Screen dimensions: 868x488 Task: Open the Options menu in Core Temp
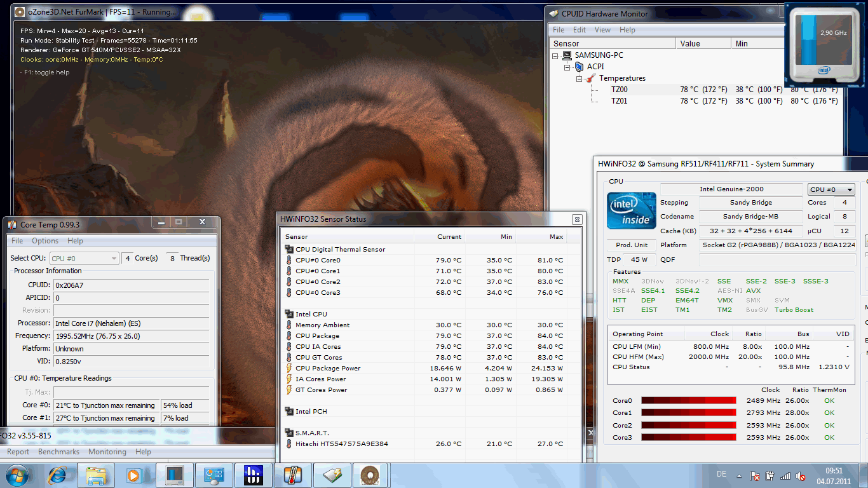pos(45,241)
